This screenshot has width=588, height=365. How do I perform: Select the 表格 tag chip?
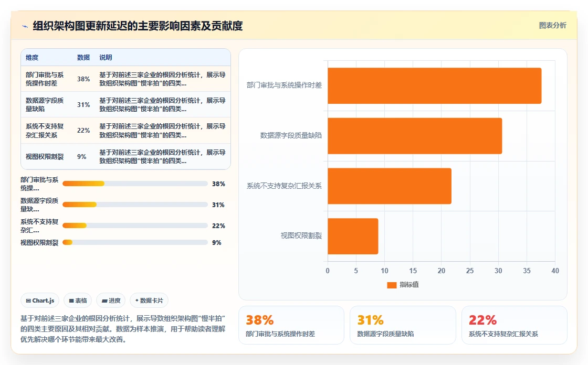click(x=78, y=300)
